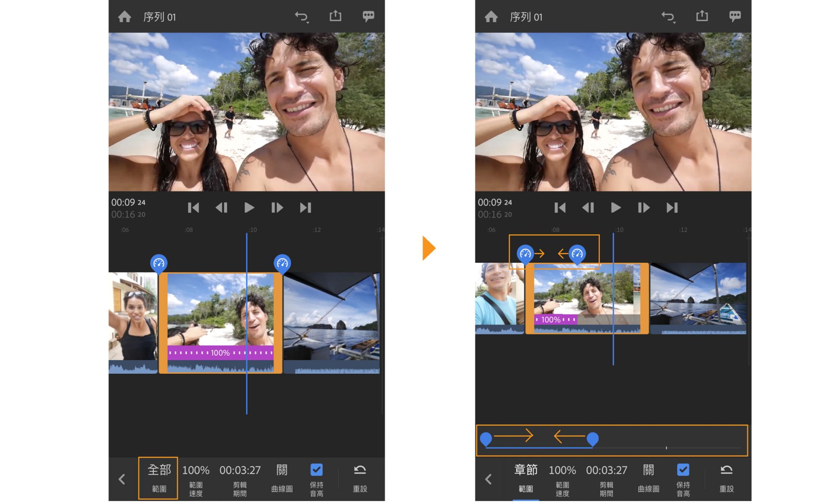
Task: Tap home icon in right phone header
Action: 491,17
